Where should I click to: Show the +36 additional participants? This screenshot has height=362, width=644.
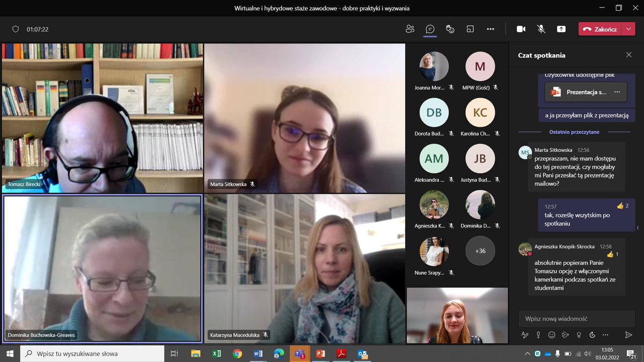[x=480, y=250]
